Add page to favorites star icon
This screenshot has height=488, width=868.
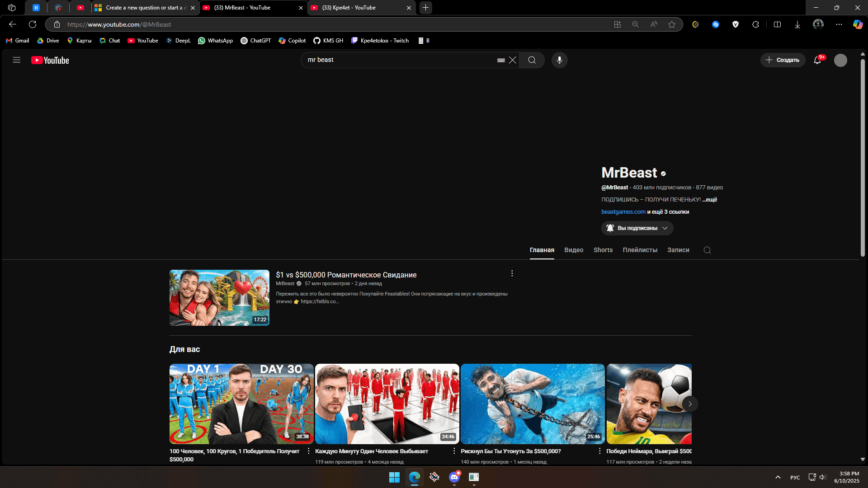coord(672,24)
